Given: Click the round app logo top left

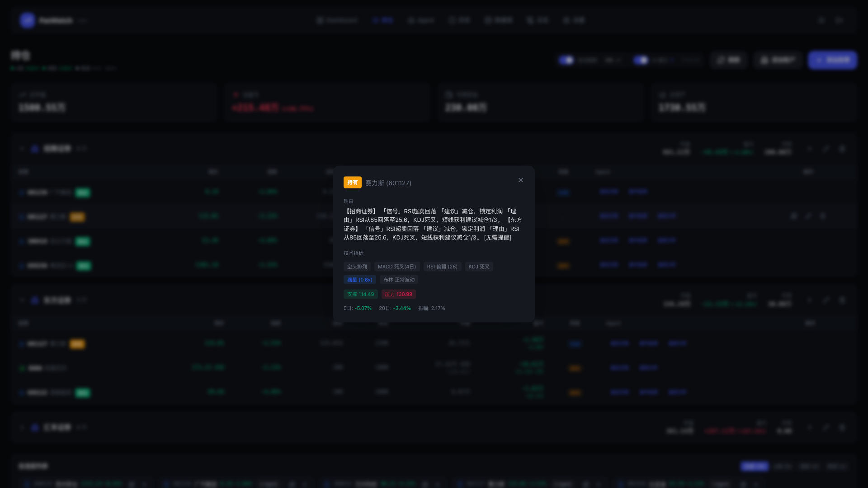Looking at the screenshot, I should (x=27, y=20).
